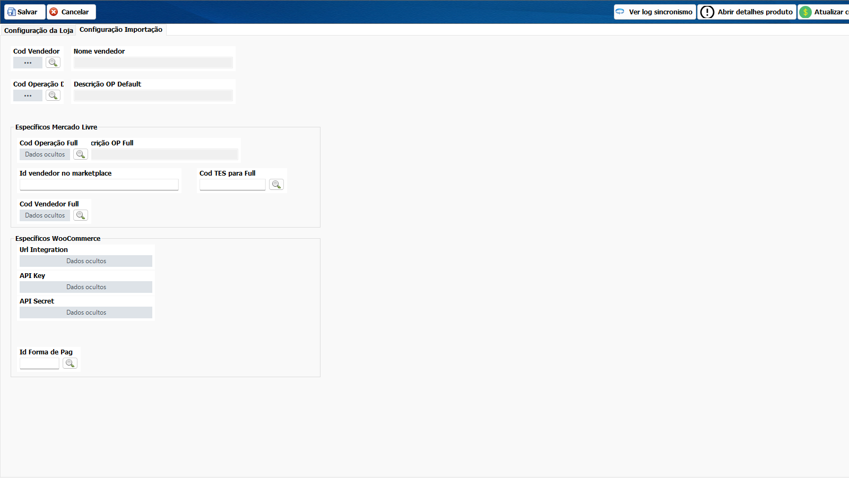Focus the Cod TES para Full input
The width and height of the screenshot is (849, 504).
[232, 185]
